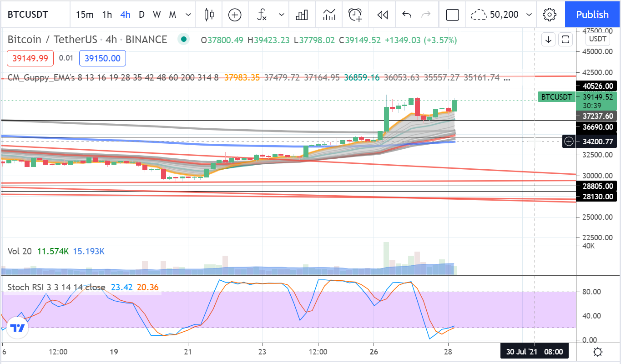Switch to the M monthly timeframe
The width and height of the screenshot is (621, 364).
coord(172,15)
